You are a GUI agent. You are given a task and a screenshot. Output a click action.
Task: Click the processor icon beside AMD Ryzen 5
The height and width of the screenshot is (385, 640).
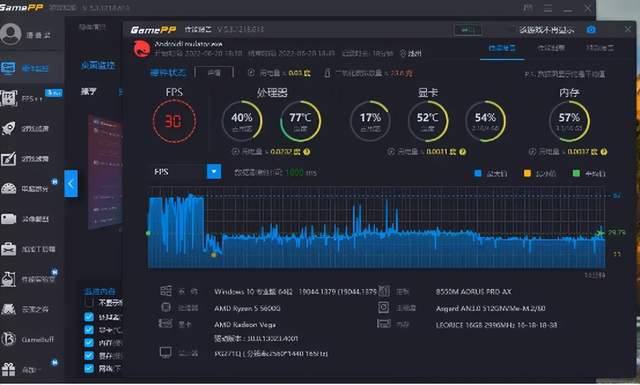(166, 307)
